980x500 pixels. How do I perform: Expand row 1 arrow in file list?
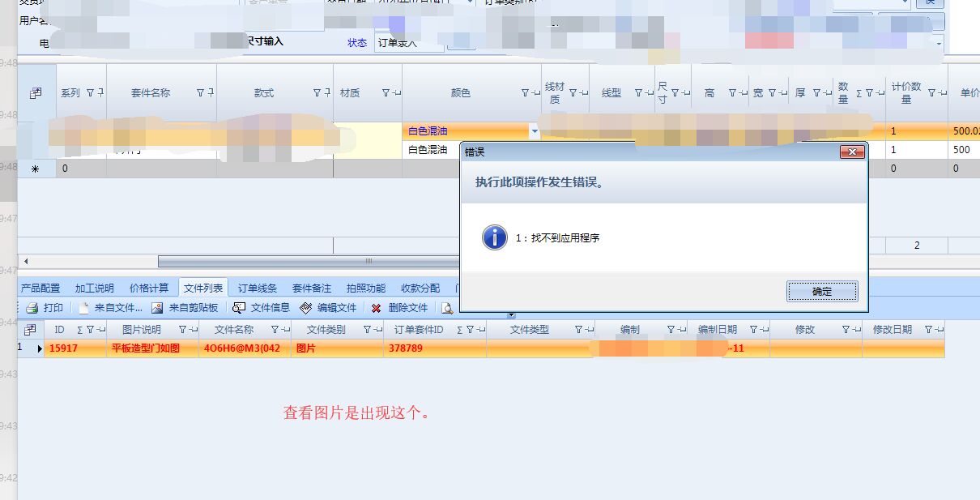point(40,348)
